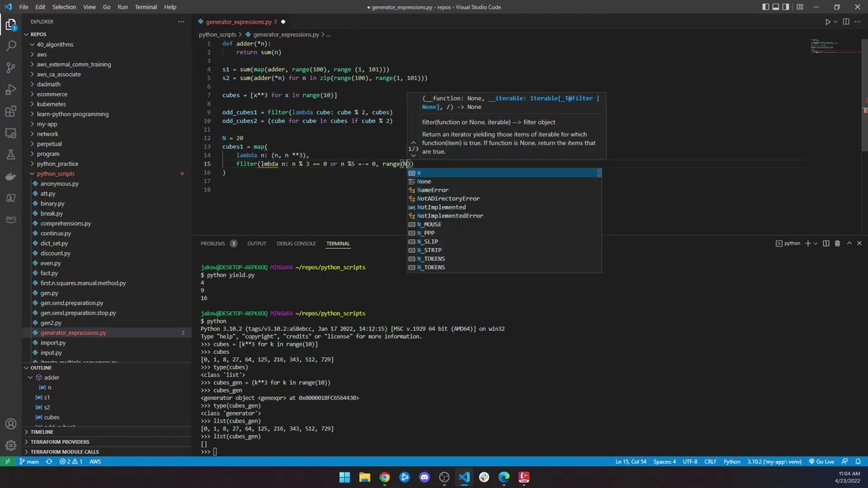Expand the kubernetes folder

click(52, 104)
